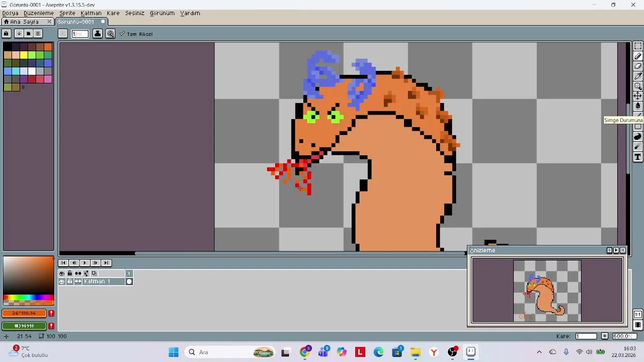Open the Microsoft Edge taskbar icon
644x362 pixels.
pyautogui.click(x=378, y=352)
